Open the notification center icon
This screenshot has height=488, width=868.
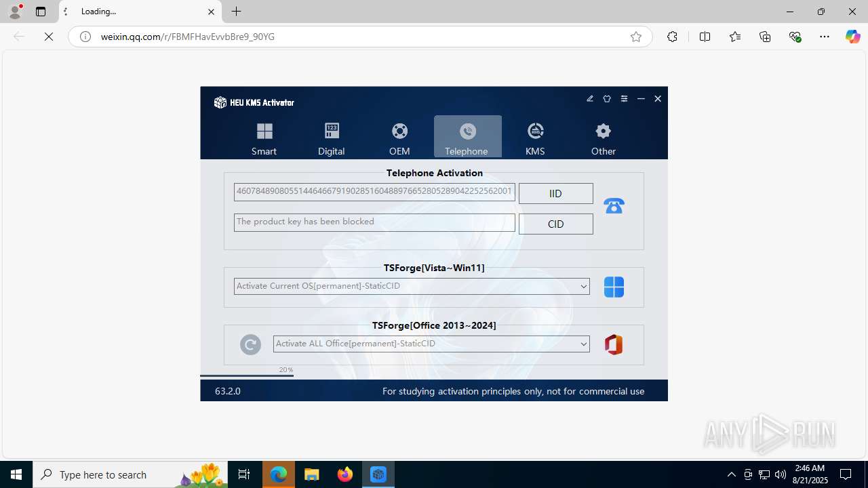[846, 474]
